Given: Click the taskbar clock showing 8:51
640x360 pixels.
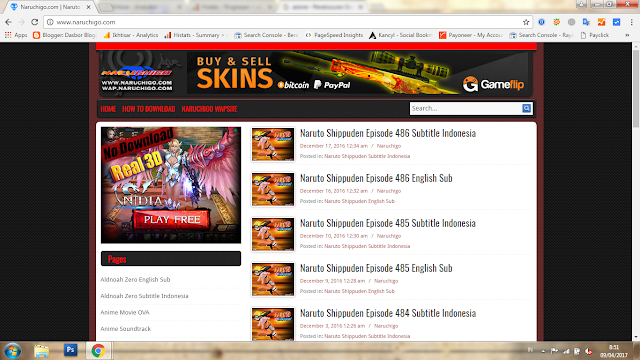Looking at the screenshot, I should [614, 351].
